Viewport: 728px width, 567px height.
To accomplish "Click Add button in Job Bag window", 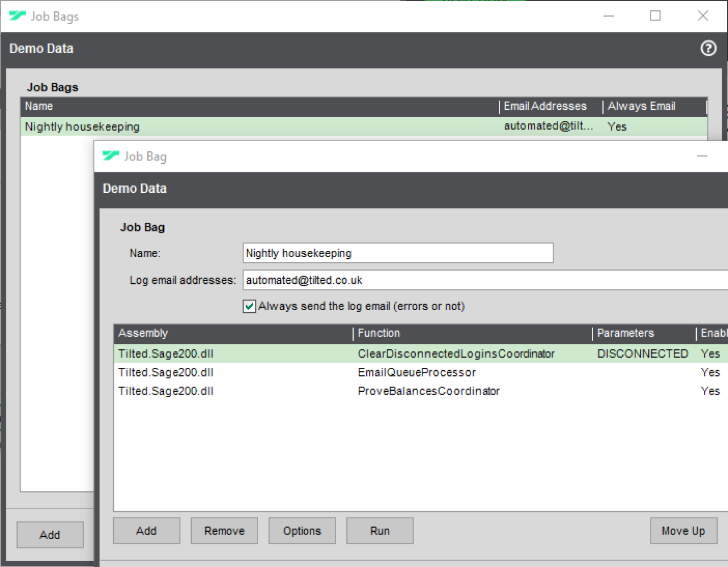I will click(147, 531).
